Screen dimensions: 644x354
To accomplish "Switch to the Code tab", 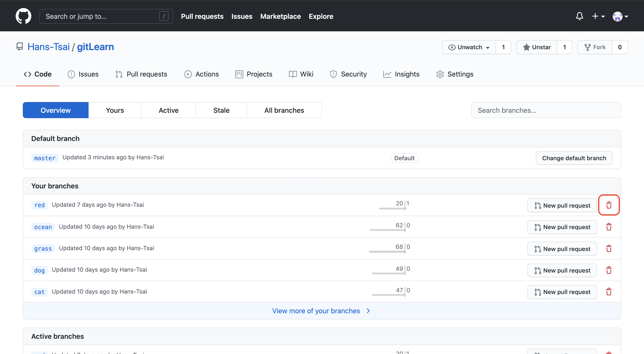I will [x=38, y=74].
